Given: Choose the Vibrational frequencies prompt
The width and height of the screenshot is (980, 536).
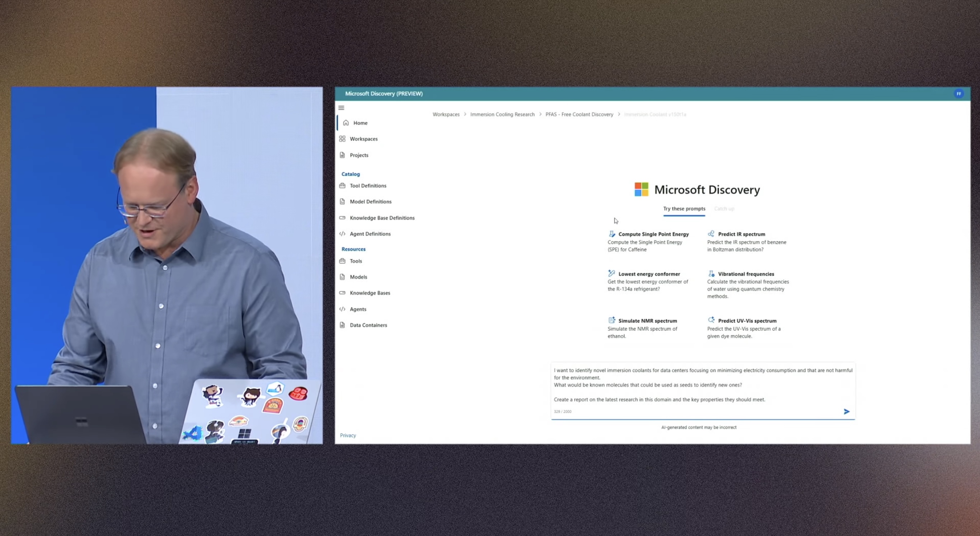Looking at the screenshot, I should [x=748, y=285].
